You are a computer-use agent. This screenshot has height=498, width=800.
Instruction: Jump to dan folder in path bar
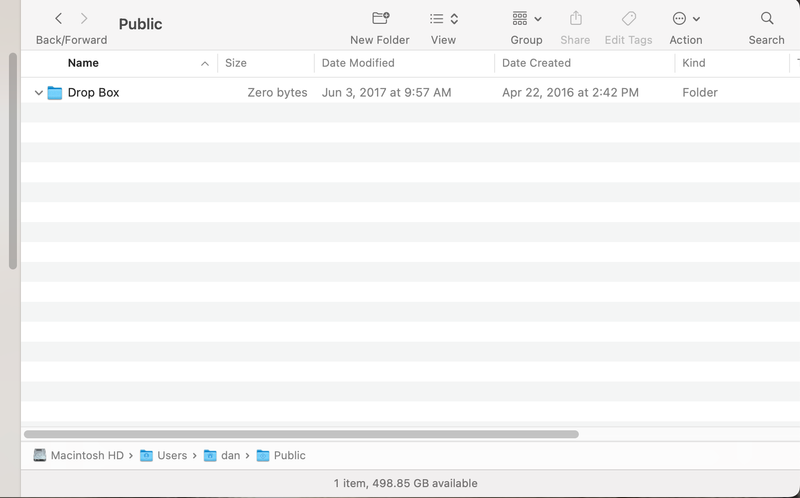(x=222, y=455)
